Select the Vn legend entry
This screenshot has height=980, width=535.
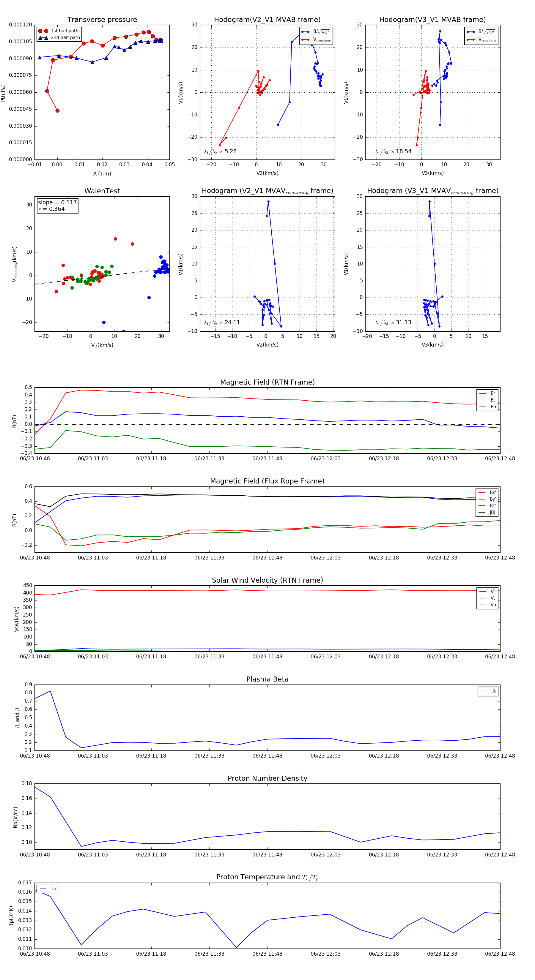487,605
